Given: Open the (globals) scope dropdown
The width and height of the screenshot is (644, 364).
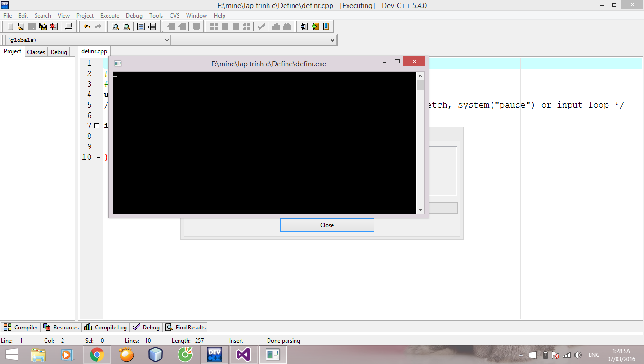Looking at the screenshot, I should [88, 40].
